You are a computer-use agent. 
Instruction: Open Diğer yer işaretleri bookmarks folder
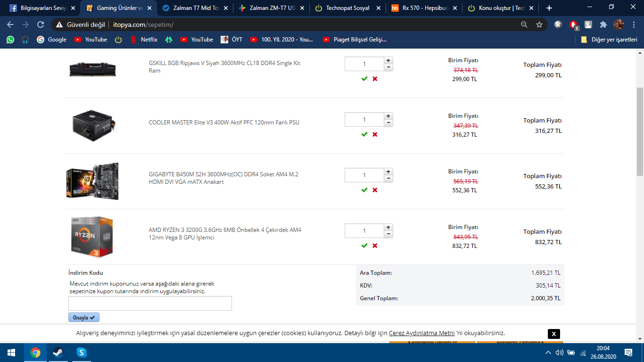pos(609,40)
